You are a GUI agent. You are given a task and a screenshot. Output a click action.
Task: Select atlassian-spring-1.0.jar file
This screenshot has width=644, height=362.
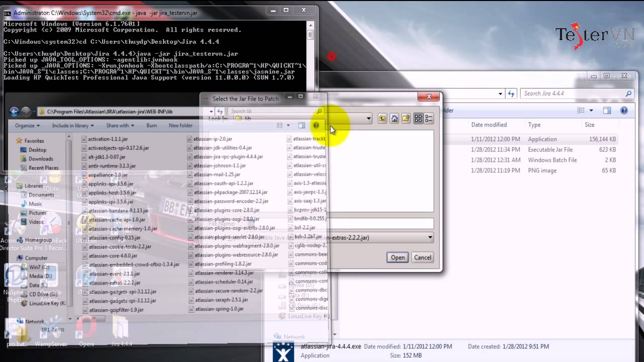click(218, 309)
